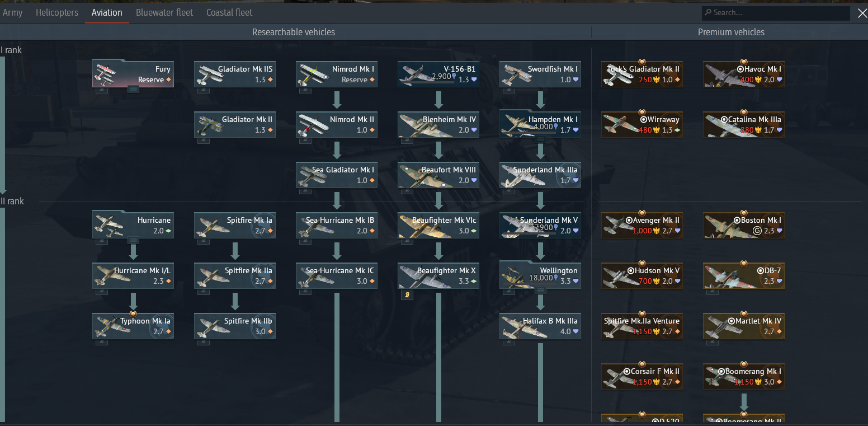Open the Helicopters tab
The width and height of the screenshot is (868, 426).
click(57, 12)
